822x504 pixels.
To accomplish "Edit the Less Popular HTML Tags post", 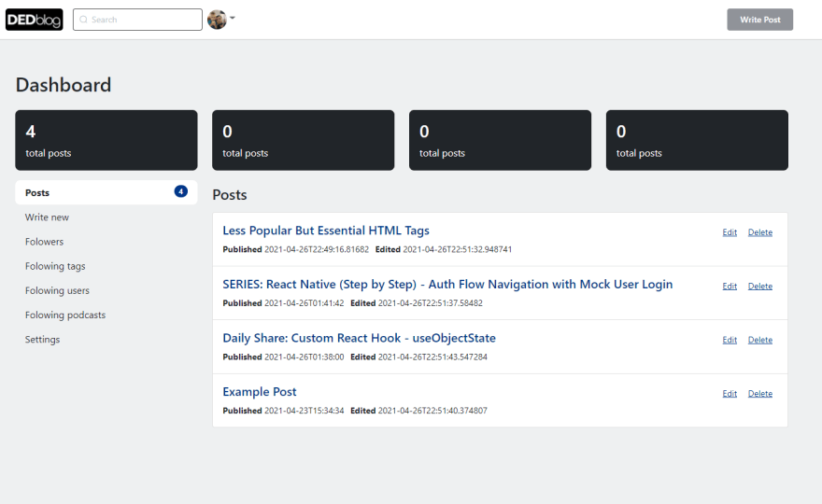I will 730,232.
